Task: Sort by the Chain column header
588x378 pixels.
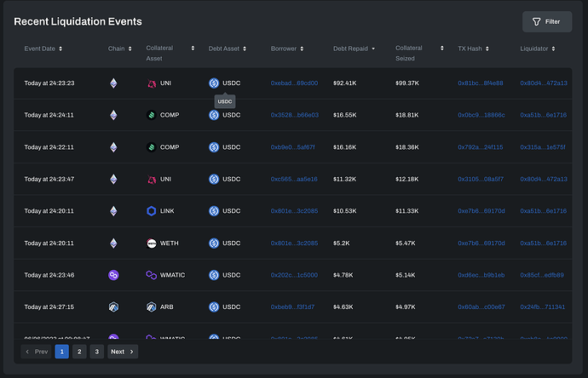Action: click(x=119, y=49)
